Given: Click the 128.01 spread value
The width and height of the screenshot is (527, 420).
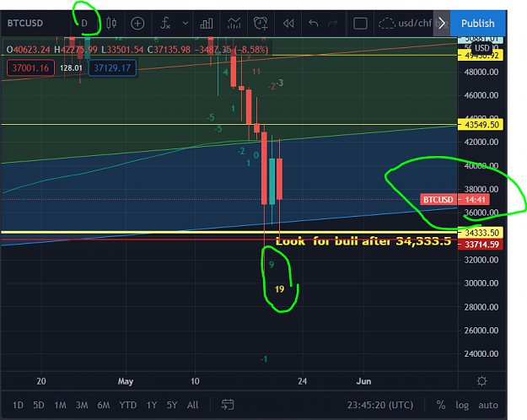Looking at the screenshot, I should click(x=71, y=68).
